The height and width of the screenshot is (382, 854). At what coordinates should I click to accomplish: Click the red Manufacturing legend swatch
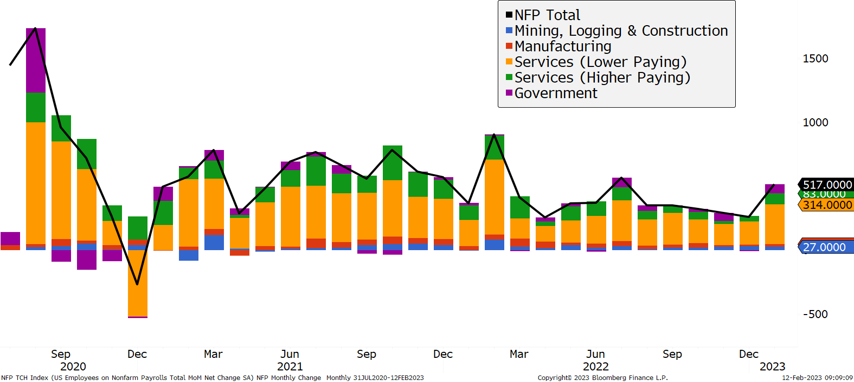click(x=509, y=47)
